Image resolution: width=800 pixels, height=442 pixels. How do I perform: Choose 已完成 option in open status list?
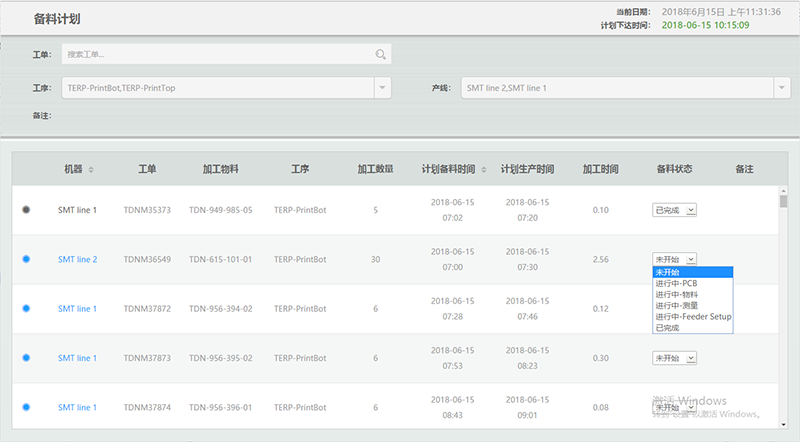[670, 328]
